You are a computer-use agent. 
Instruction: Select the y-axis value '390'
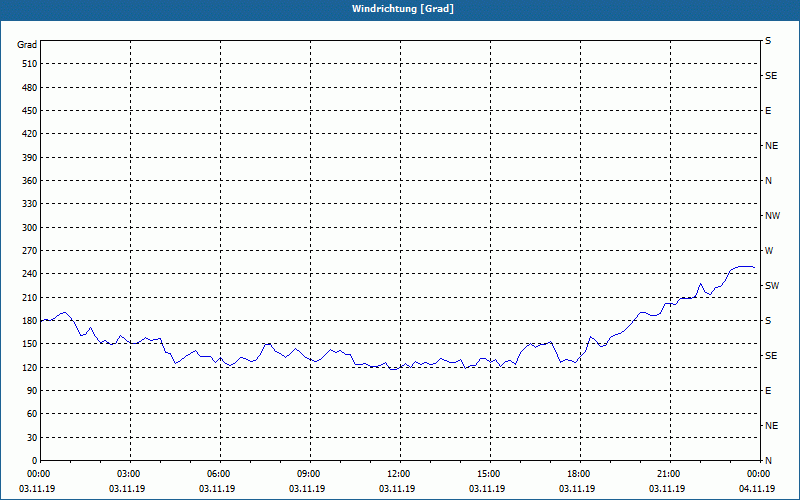(x=30, y=157)
